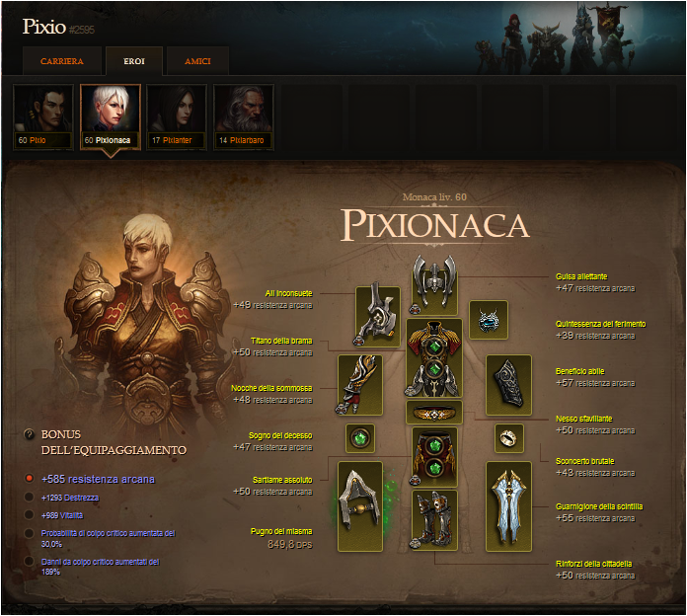Click the Pugno del miasma weapon slot
Screen dimensions: 687x616
point(359,506)
